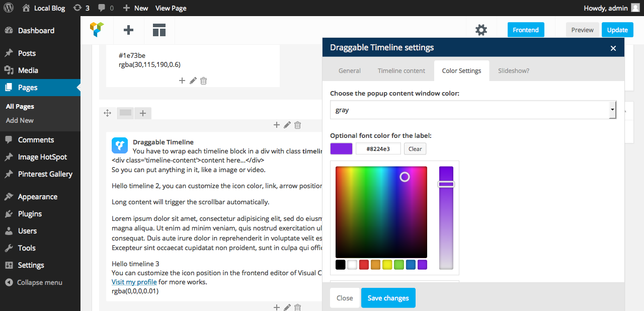Screen dimensions: 644x311
Task: Delete the Draggable Timeline element with trash icon
Action: coord(298,125)
